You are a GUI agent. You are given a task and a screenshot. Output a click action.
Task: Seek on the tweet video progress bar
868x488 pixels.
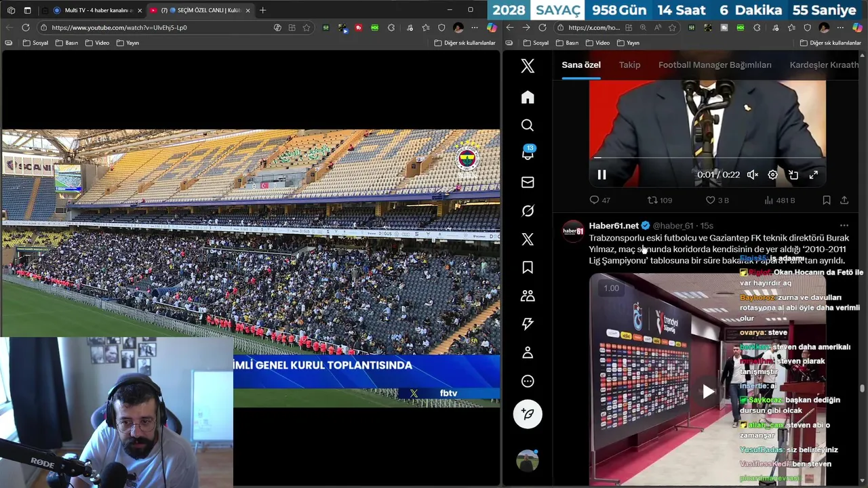click(x=707, y=158)
